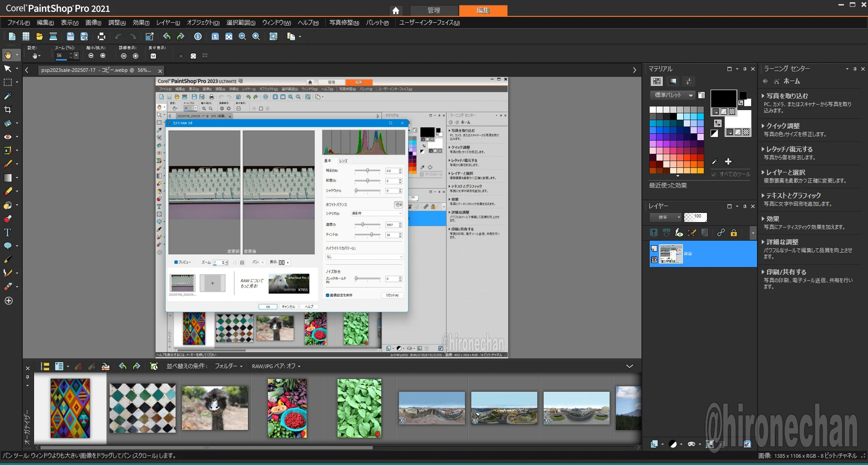Click the zoom percentage input field

(x=63, y=56)
